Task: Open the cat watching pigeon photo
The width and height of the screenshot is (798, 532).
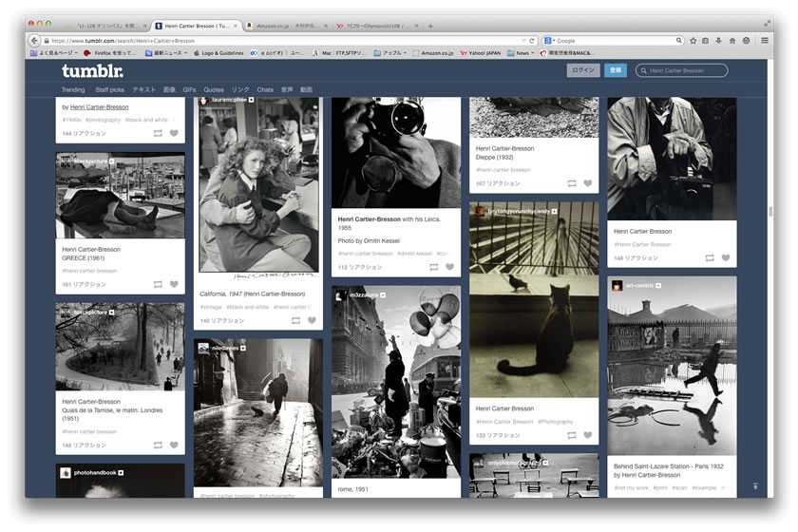Action: click(x=534, y=299)
